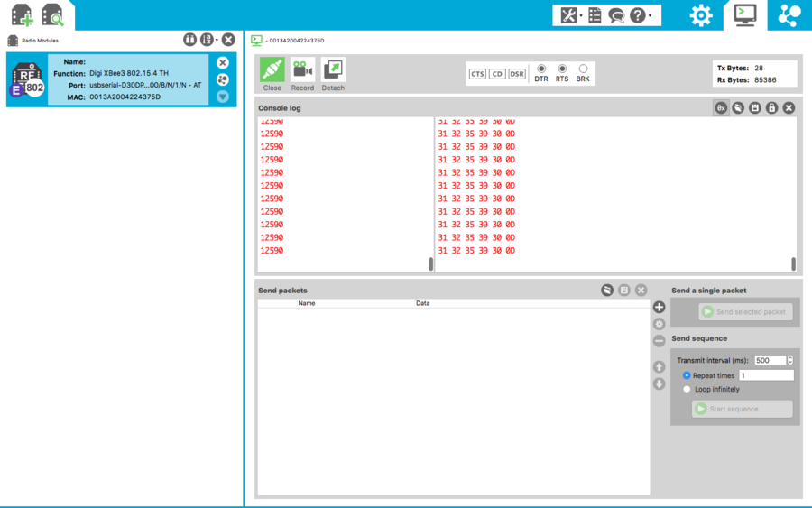This screenshot has height=508, width=812.
Task: Click Record to capture the console session
Action: pyautogui.click(x=302, y=74)
